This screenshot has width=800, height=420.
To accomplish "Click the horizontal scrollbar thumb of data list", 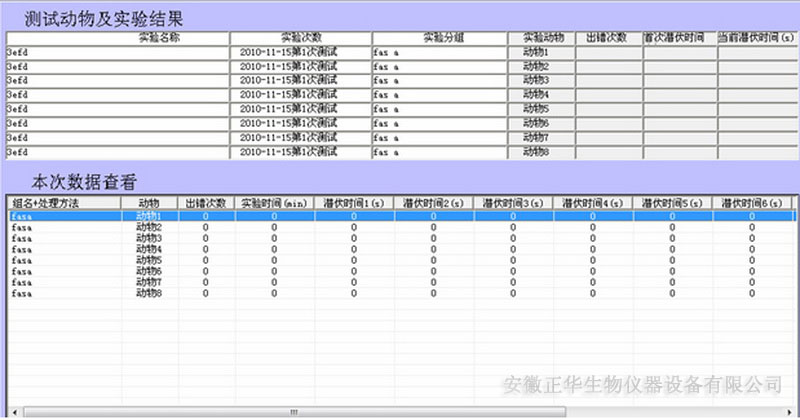I will pos(294,412).
